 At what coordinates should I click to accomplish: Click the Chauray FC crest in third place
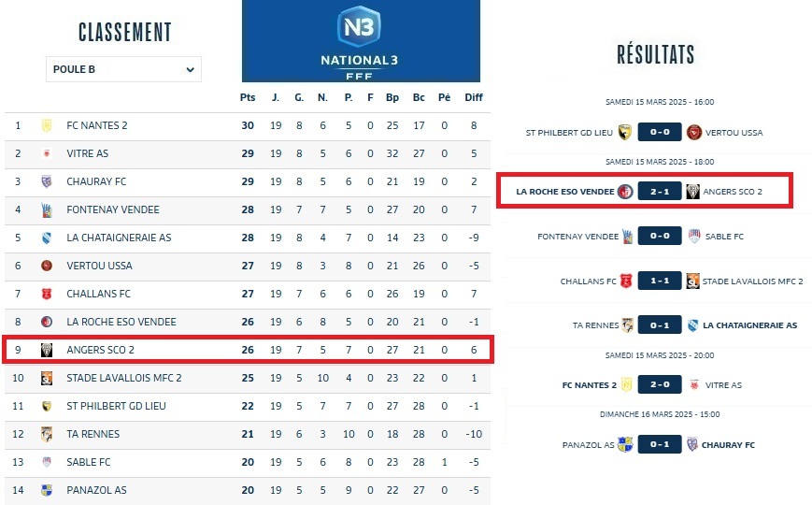[x=46, y=181]
